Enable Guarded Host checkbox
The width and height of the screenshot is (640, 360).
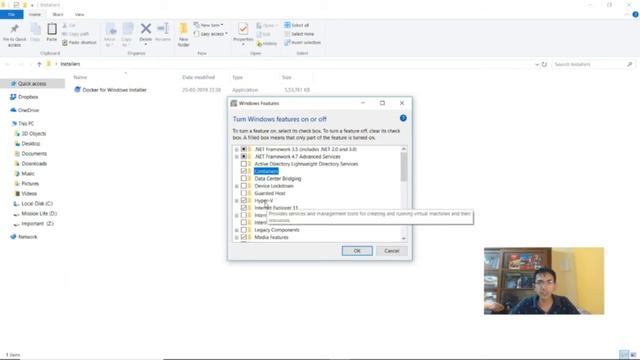244,193
